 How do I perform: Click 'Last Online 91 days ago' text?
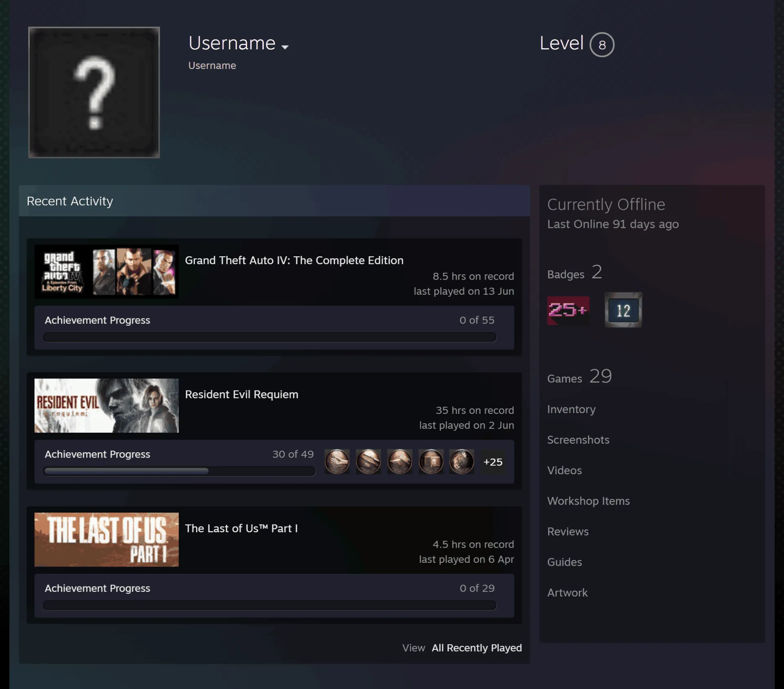pos(613,224)
